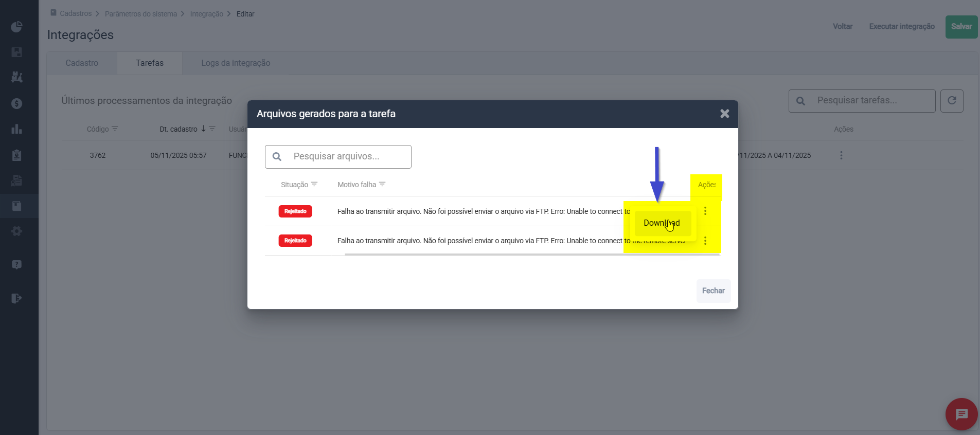Click the Ações header in the files dialog
The height and width of the screenshot is (435, 980).
707,185
